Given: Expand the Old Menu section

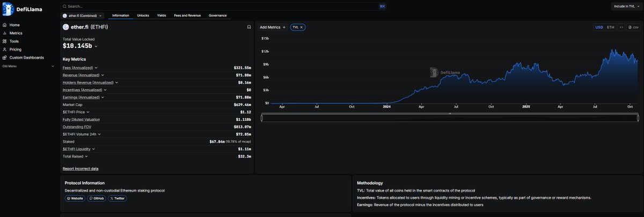Looking at the screenshot, I should click(28, 66).
